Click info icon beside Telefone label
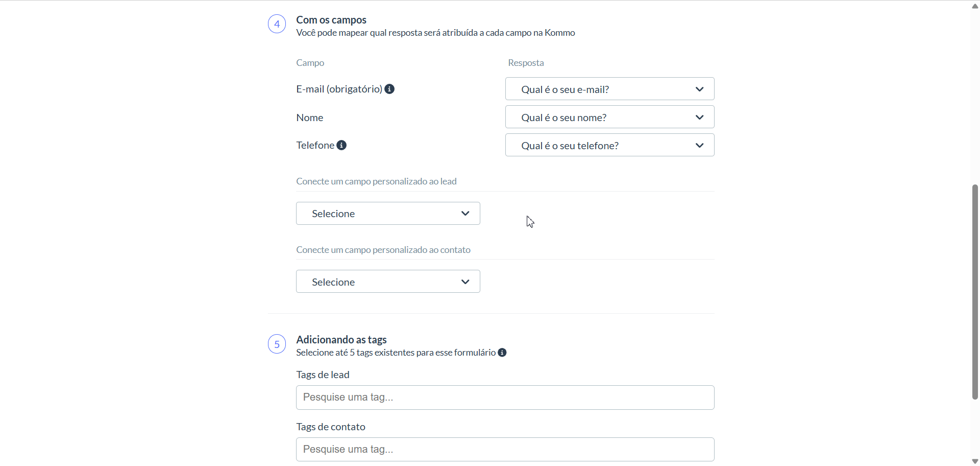Viewport: 980px width, 466px height. click(341, 145)
